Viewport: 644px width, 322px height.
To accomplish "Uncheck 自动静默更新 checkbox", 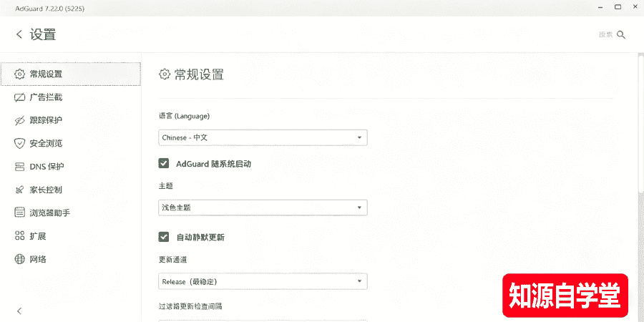I will [164, 237].
